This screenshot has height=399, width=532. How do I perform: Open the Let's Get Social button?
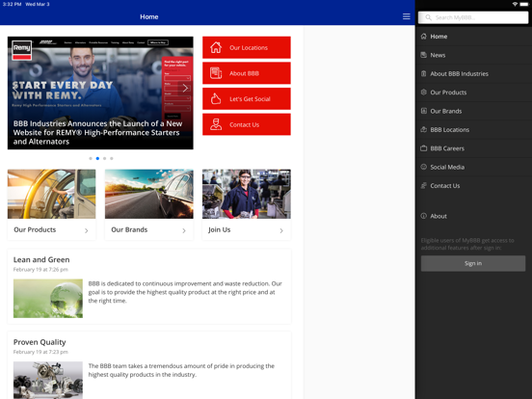coord(247,98)
